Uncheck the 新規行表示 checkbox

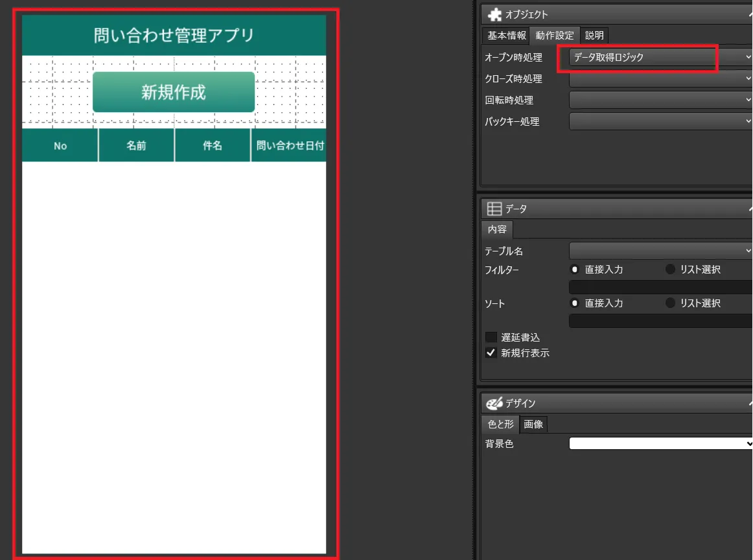(x=491, y=353)
